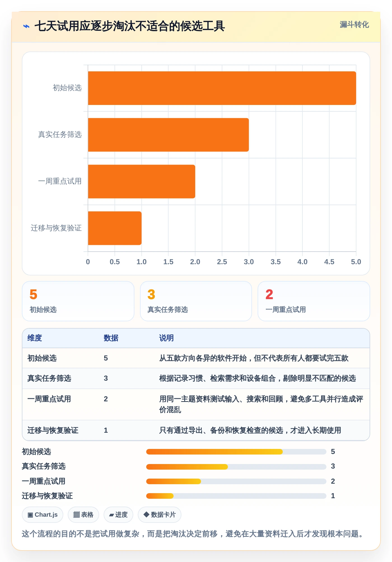Image resolution: width=392 pixels, height=562 pixels.
Task: Click the 真实任务筛选 bar in the chart
Action: 168,135
